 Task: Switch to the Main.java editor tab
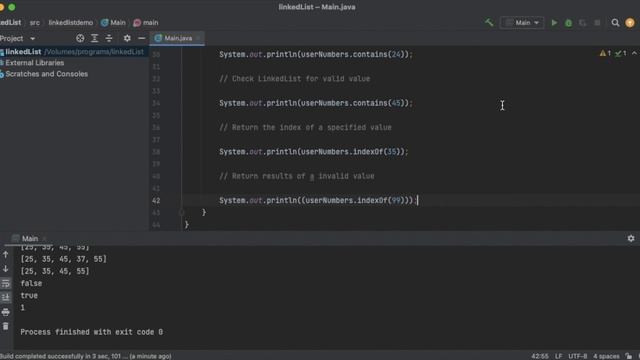point(178,38)
